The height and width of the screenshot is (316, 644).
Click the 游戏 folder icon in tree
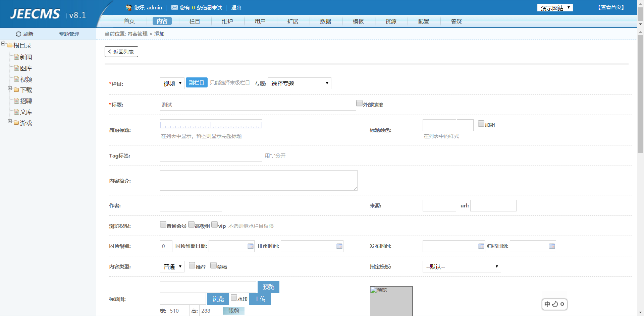(16, 123)
